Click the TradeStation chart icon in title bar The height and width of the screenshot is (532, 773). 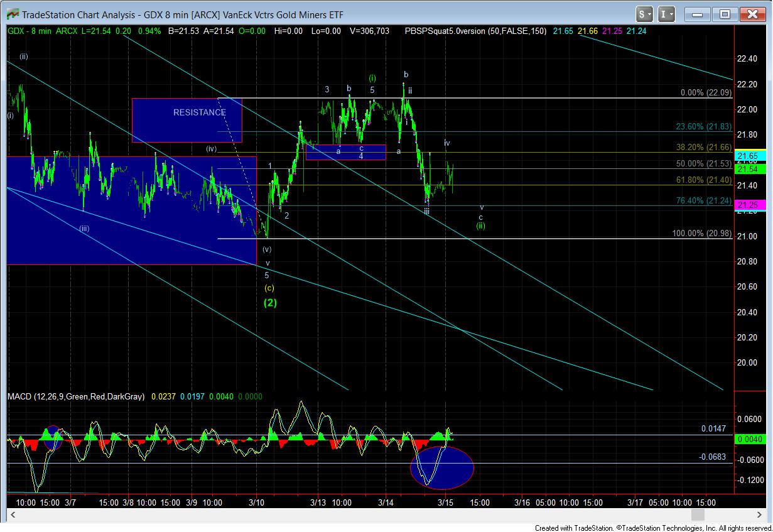tap(13, 14)
